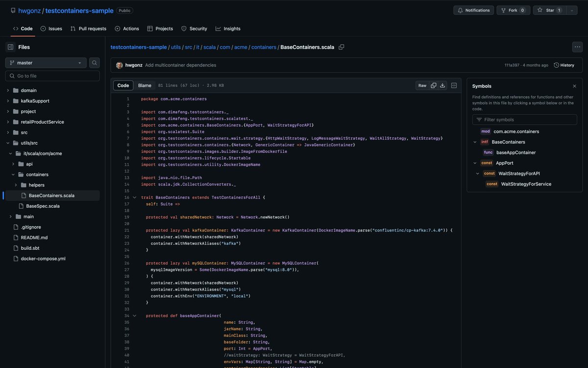588x368 pixels.
Task: Collapse the it/scala/com/acme folder
Action: tap(11, 154)
